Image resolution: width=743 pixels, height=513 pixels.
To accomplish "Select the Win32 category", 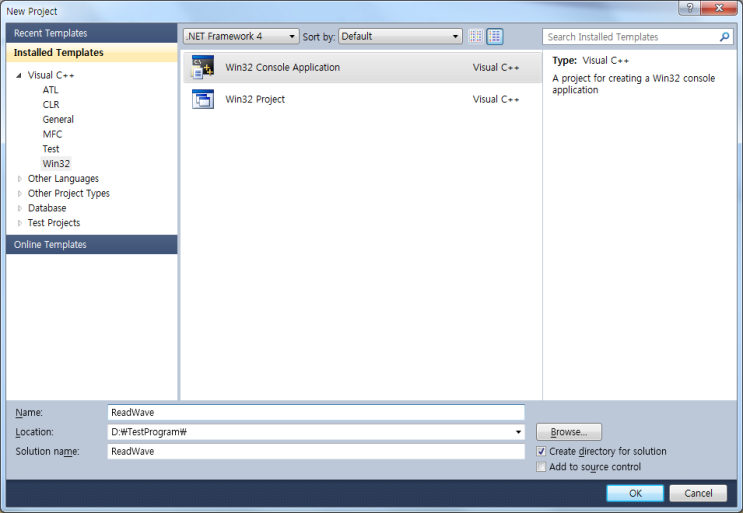I will (56, 163).
